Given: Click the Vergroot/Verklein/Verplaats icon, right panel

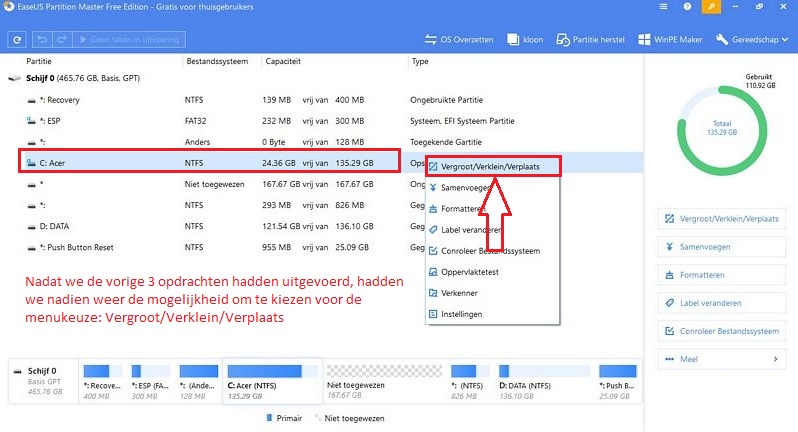Looking at the screenshot, I should click(x=669, y=219).
